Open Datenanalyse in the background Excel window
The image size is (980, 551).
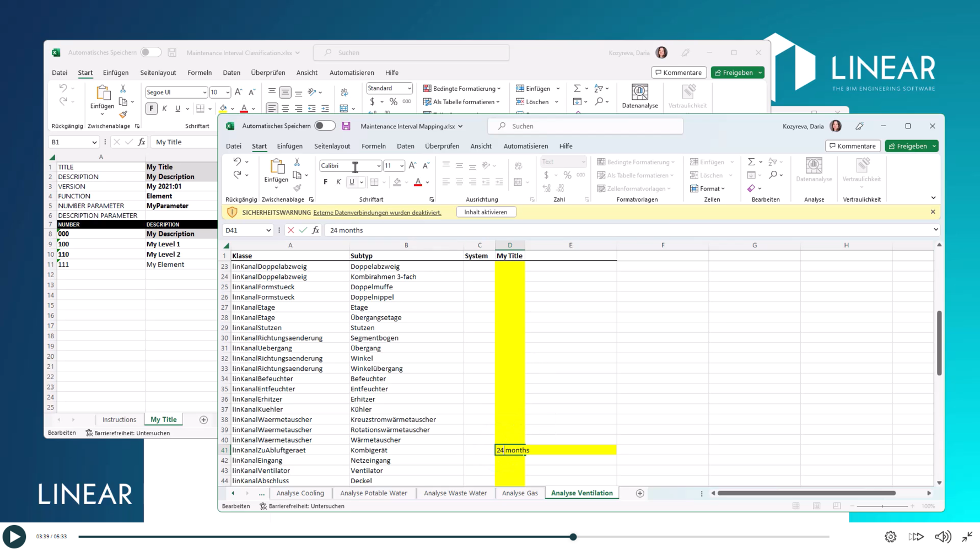click(x=639, y=96)
